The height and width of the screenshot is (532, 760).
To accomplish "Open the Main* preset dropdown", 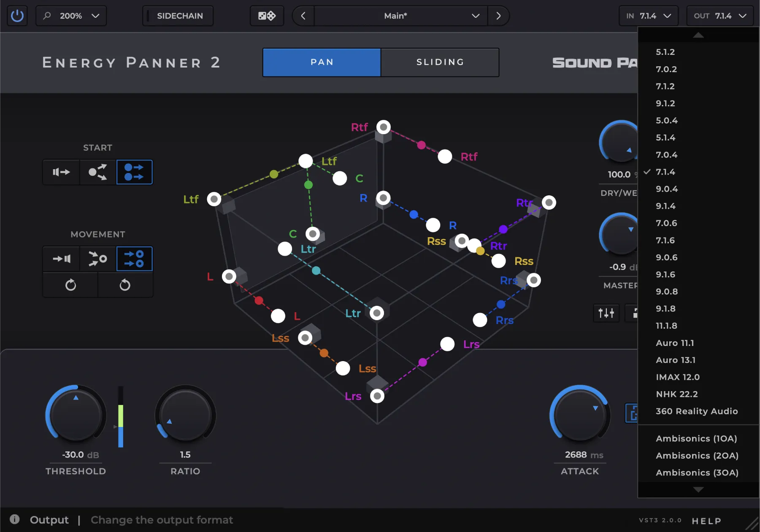I will 401,16.
